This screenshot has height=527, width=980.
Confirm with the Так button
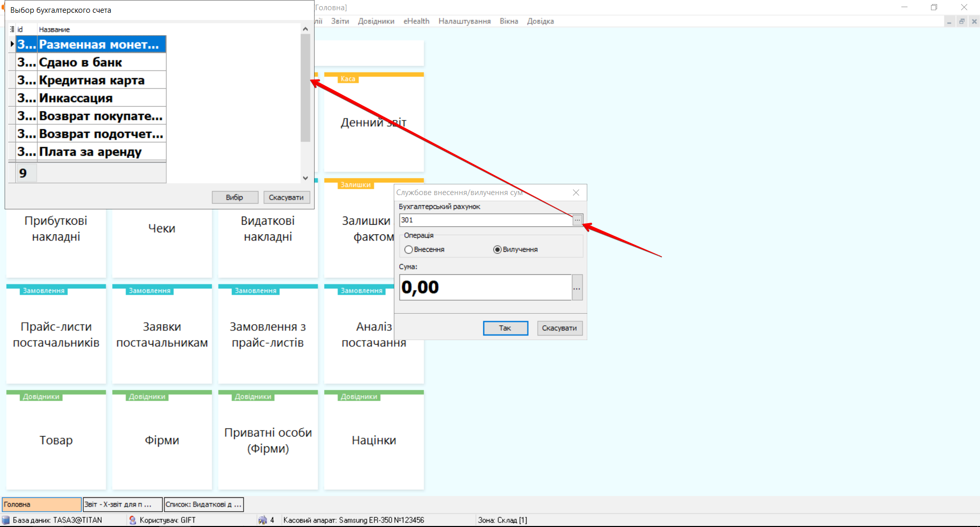[505, 328]
